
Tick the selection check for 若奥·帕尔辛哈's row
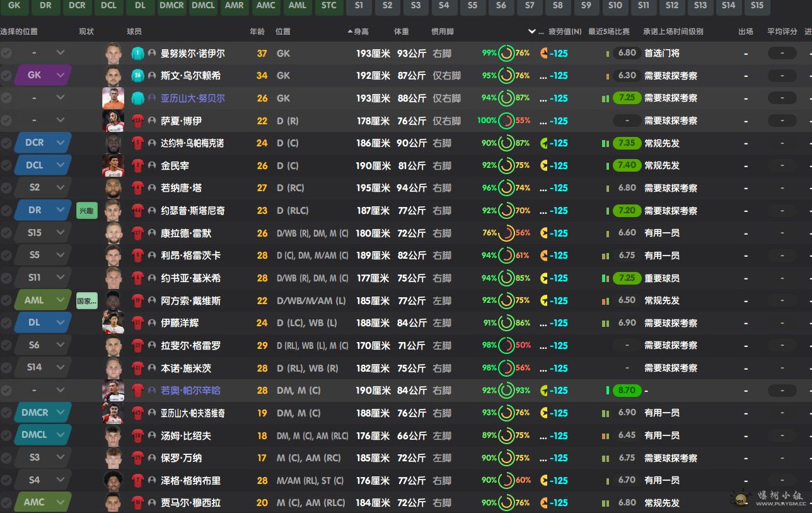(x=6, y=391)
